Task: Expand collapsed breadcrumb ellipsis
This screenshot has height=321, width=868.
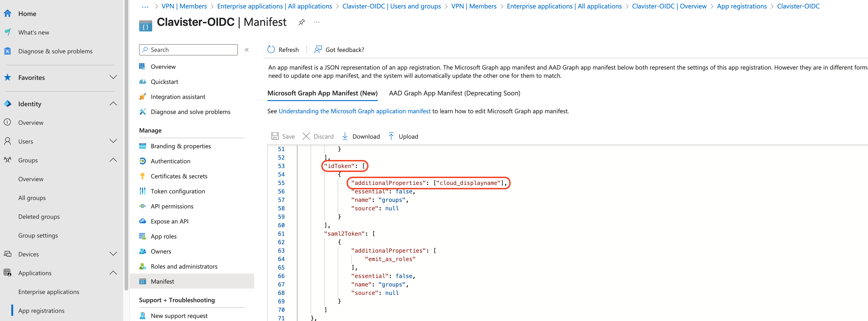Action: point(145,6)
